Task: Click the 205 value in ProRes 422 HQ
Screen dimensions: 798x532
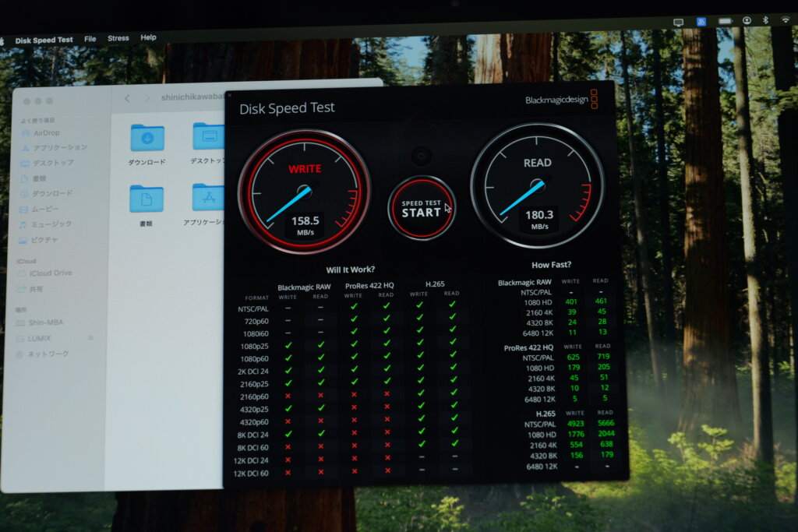Action: (x=604, y=367)
